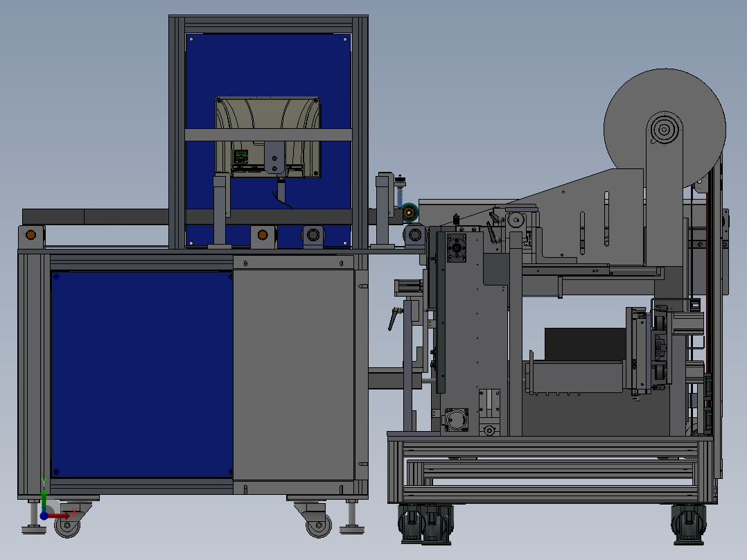Click the bottom-left leveling foot pad
The width and height of the screenshot is (747, 560).
pyautogui.click(x=33, y=530)
